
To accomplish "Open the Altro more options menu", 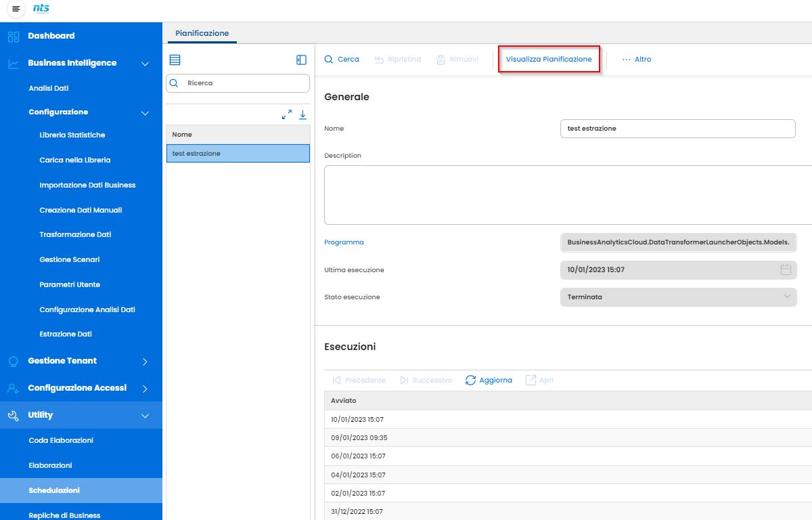I will [x=636, y=60].
